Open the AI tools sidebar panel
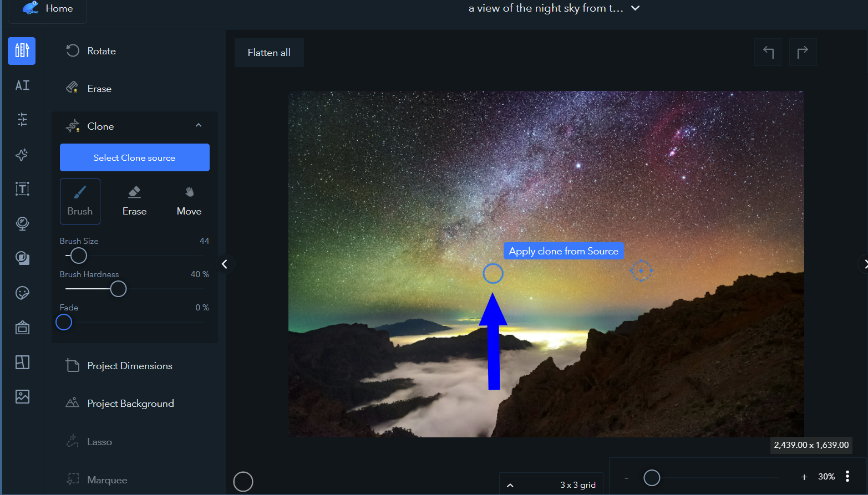 [x=22, y=85]
